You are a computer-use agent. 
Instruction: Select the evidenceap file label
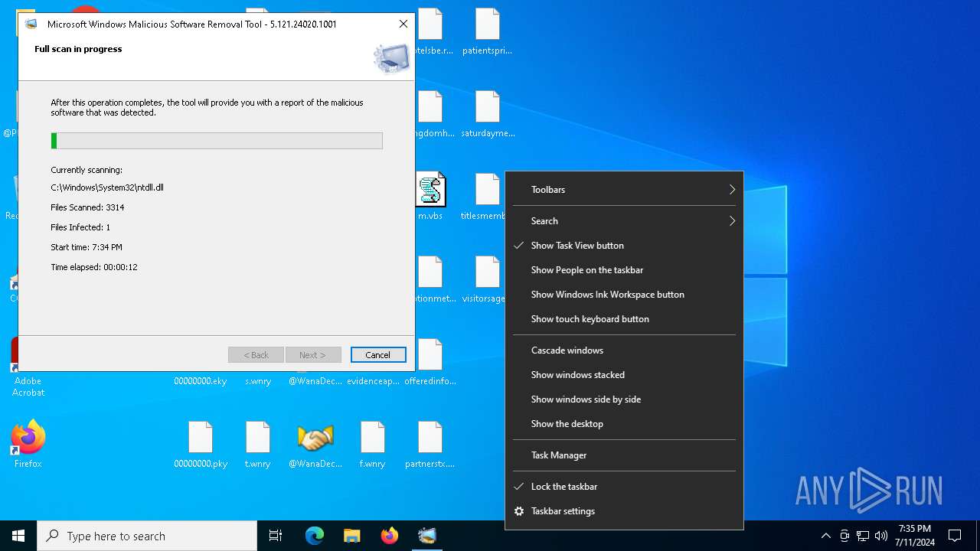click(x=373, y=381)
